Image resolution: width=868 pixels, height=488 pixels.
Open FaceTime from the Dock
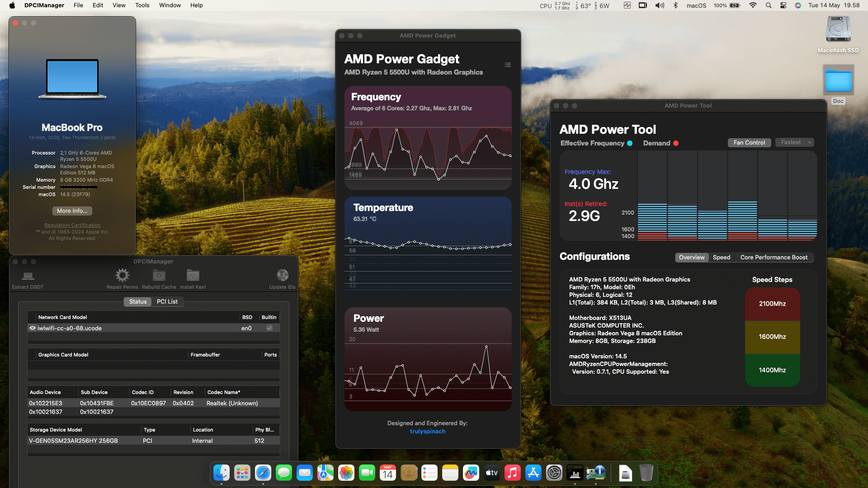click(367, 473)
